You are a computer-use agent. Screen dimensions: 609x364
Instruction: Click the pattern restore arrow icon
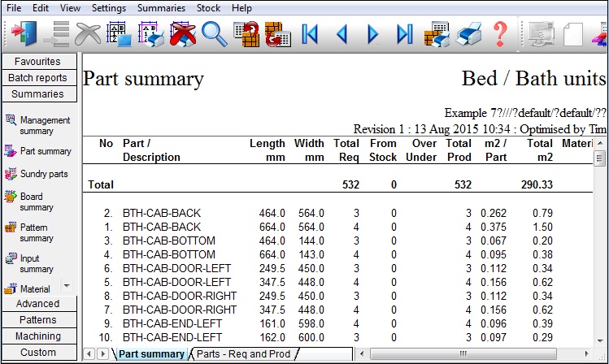point(278,34)
